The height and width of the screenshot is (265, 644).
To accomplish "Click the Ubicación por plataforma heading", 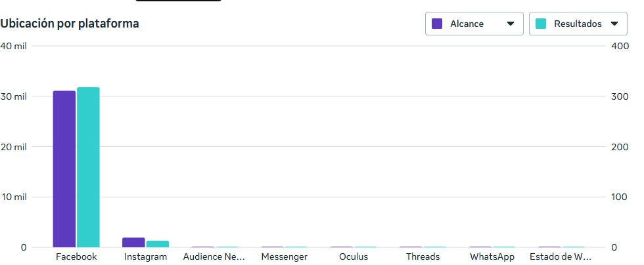I will pyautogui.click(x=70, y=24).
